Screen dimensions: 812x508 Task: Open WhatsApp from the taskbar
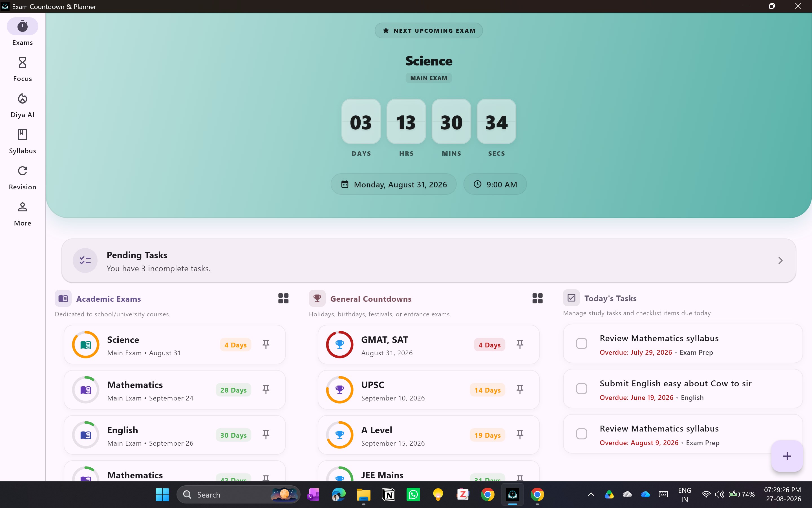click(413, 494)
